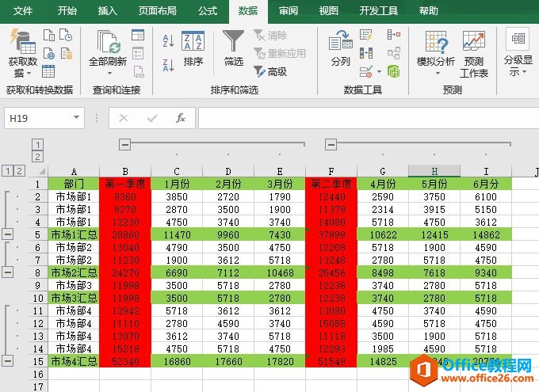
Task: Click the cancel X in formula bar
Action: click(124, 118)
